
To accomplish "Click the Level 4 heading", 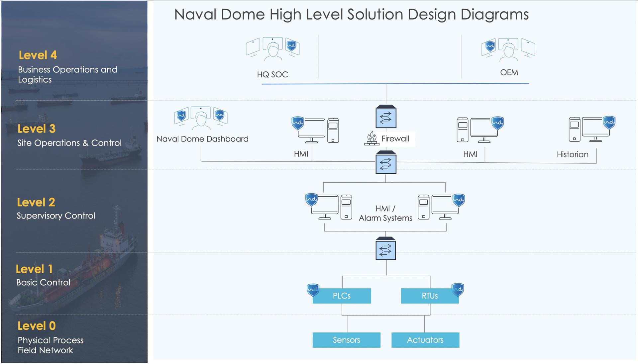I will [x=38, y=55].
